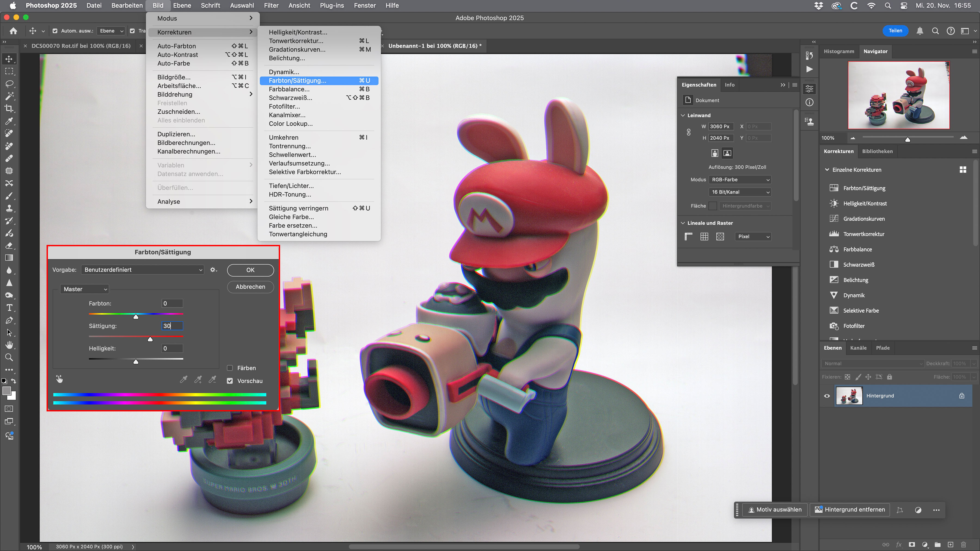The height and width of the screenshot is (551, 980).
Task: Collapse the Lineale und Raster section
Action: click(x=683, y=223)
